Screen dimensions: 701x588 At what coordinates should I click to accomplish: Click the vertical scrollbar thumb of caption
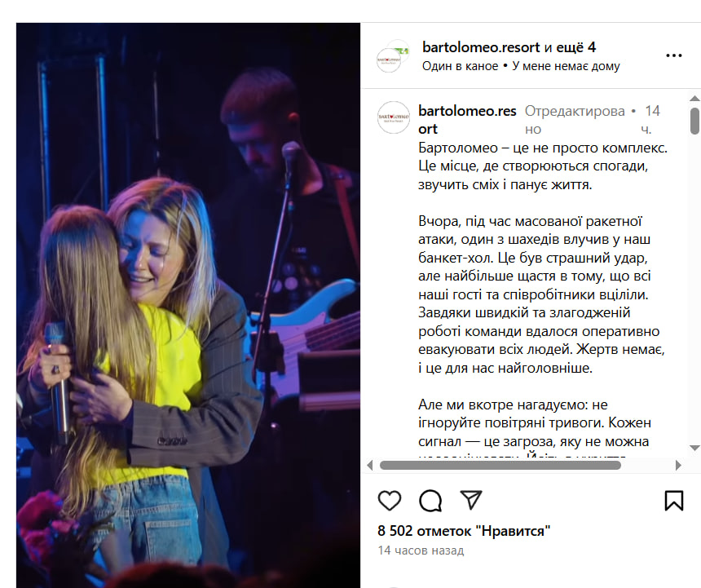694,121
